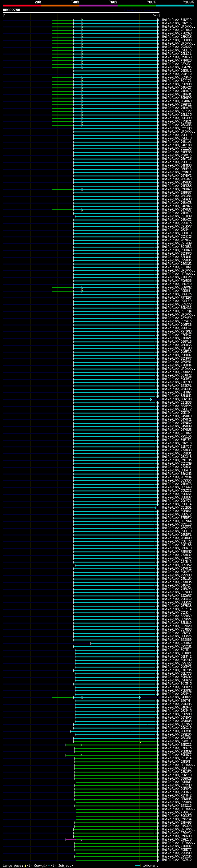The width and height of the screenshot is (197, 868).
Task: Open hit UniRef100_Q5IDQ1
Action: click(x=177, y=507)
